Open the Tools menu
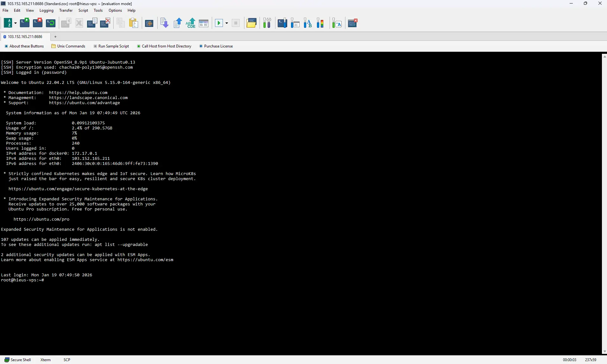The width and height of the screenshot is (607, 364). point(98,10)
